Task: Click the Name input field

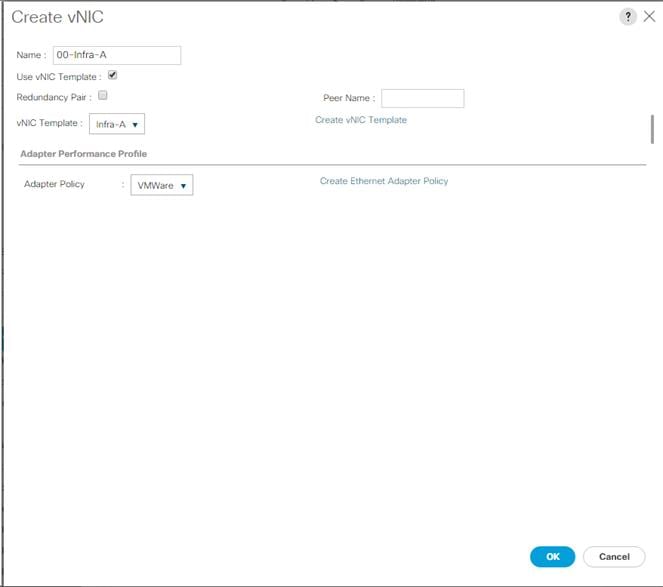Action: click(117, 55)
